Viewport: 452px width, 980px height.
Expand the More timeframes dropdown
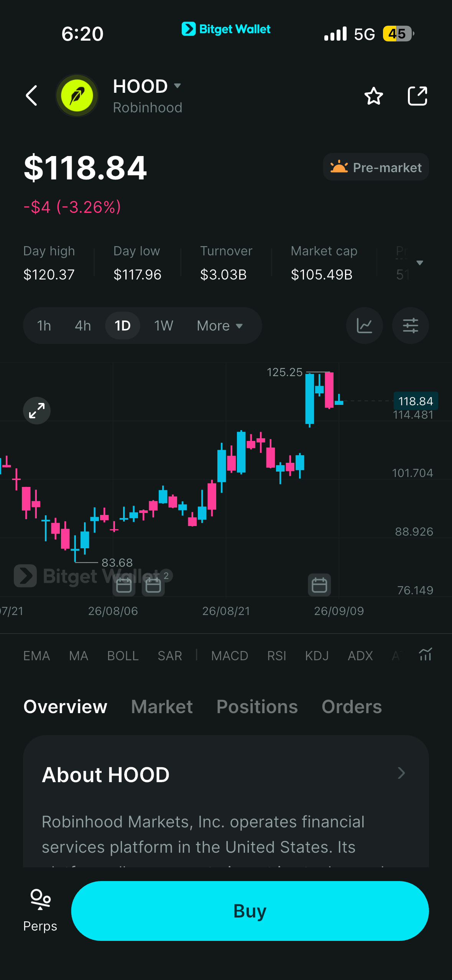[x=220, y=326]
